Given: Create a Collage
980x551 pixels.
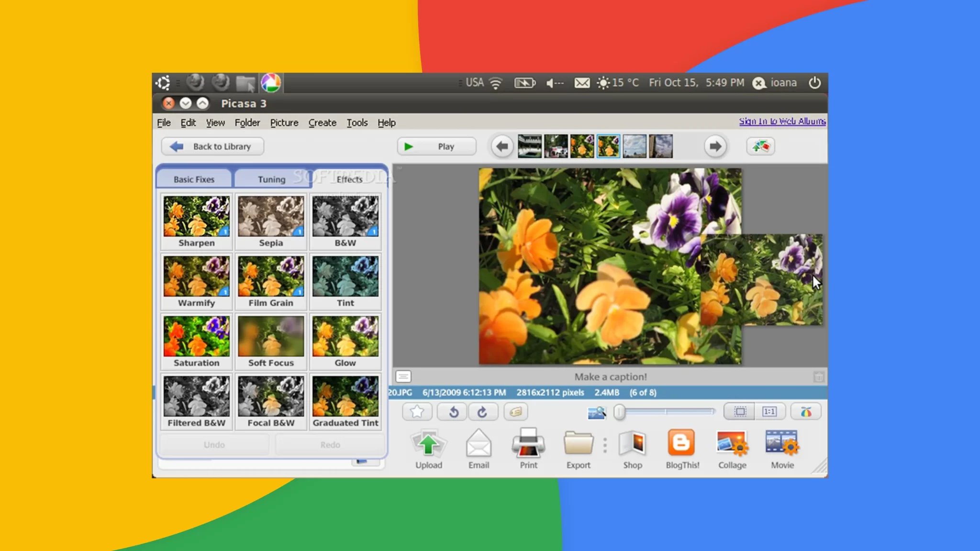Looking at the screenshot, I should click(732, 449).
